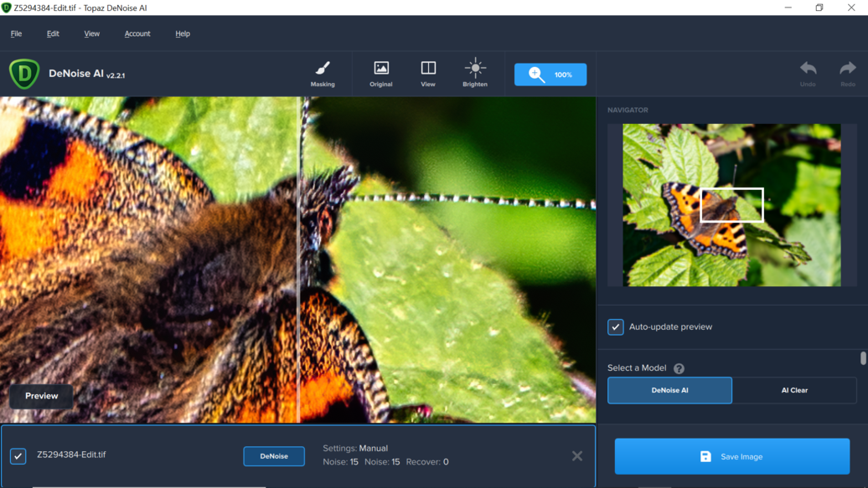The width and height of the screenshot is (868, 488).
Task: Disable Auto-update preview checkbox
Action: pos(616,327)
